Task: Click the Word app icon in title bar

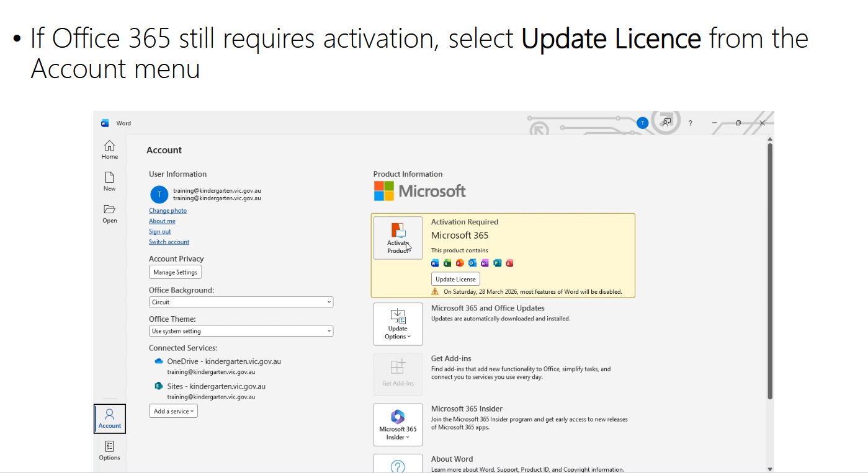Action: pos(105,123)
